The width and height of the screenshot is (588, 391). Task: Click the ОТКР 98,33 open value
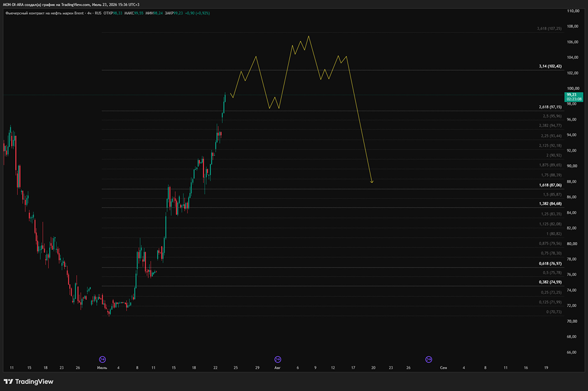tap(113, 13)
